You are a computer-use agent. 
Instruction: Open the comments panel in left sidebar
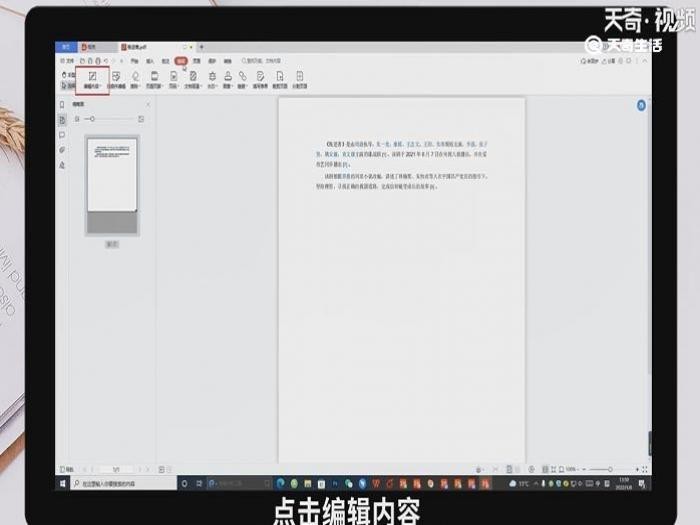[62, 134]
